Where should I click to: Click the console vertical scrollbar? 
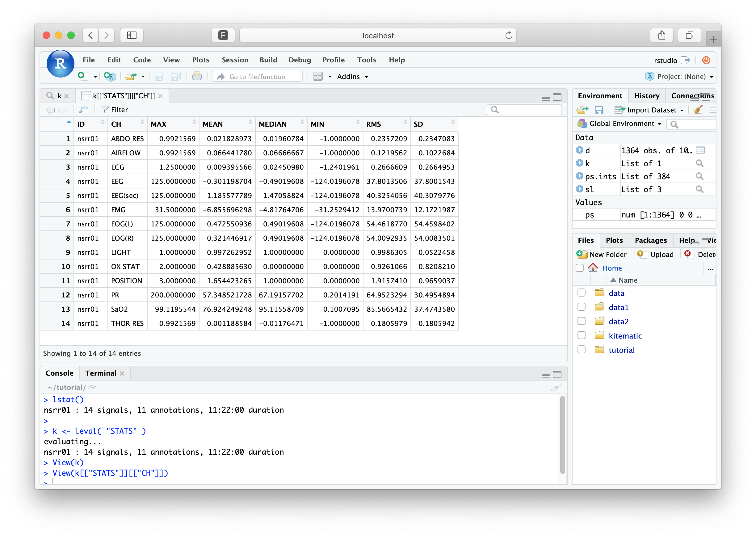click(x=562, y=434)
